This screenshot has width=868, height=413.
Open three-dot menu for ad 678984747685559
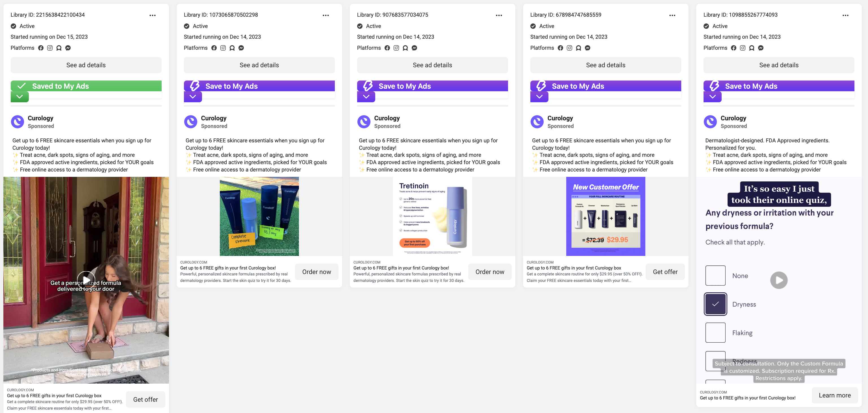672,15
